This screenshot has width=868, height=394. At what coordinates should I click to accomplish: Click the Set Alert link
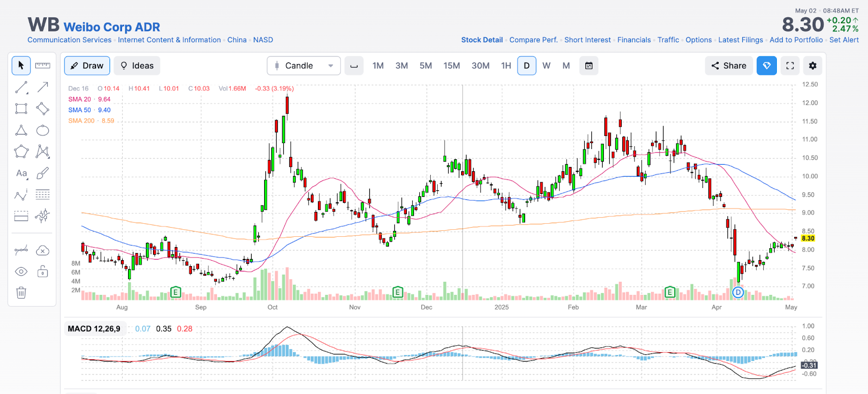click(x=844, y=40)
